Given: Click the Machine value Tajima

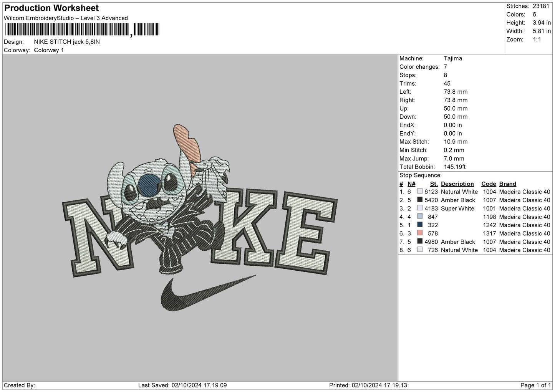Looking at the screenshot, I should pos(453,58).
